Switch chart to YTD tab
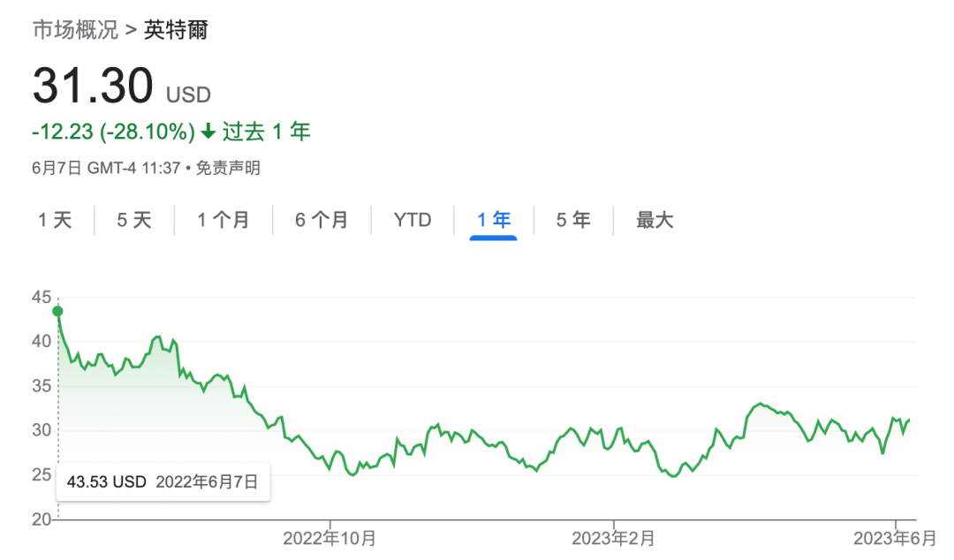 coord(413,220)
